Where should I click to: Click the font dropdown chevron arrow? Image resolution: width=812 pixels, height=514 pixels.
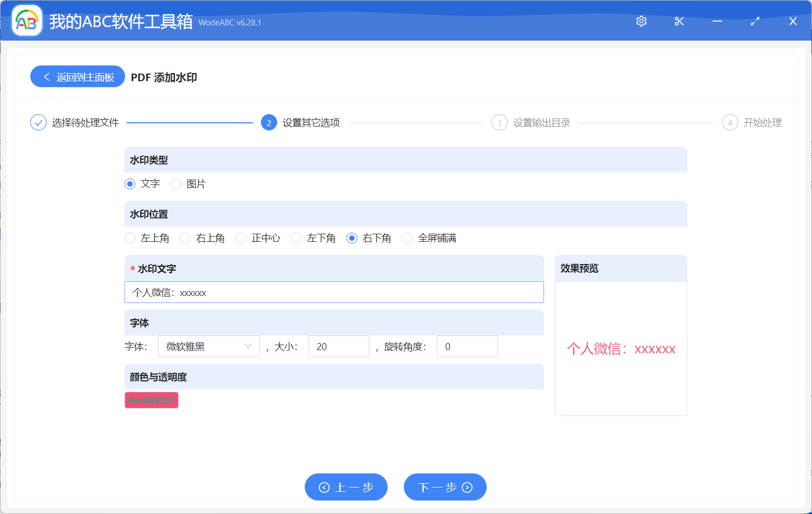click(248, 346)
